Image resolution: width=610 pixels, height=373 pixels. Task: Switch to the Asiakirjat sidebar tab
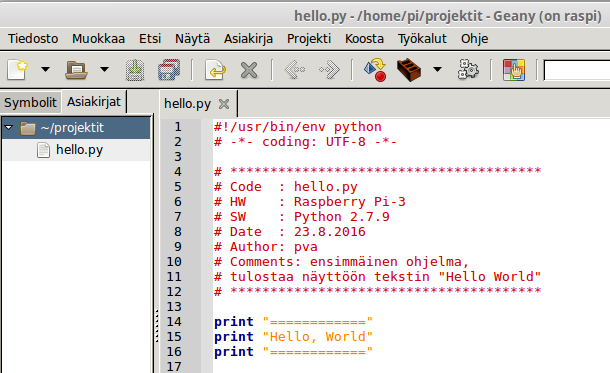[x=94, y=102]
